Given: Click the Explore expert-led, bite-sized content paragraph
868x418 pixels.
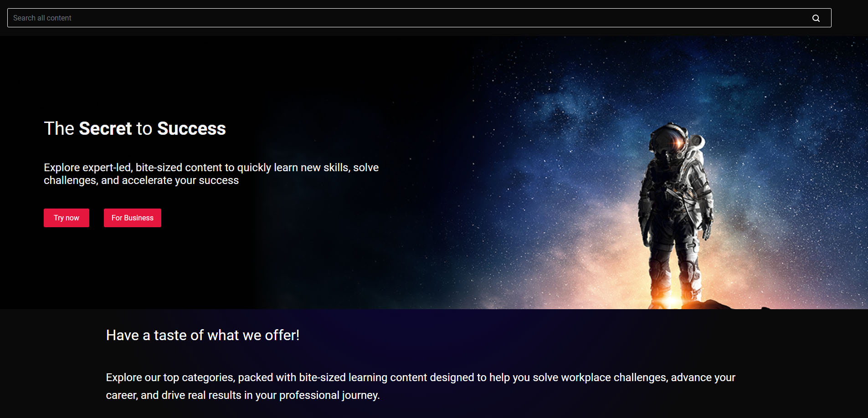Looking at the screenshot, I should (211, 174).
